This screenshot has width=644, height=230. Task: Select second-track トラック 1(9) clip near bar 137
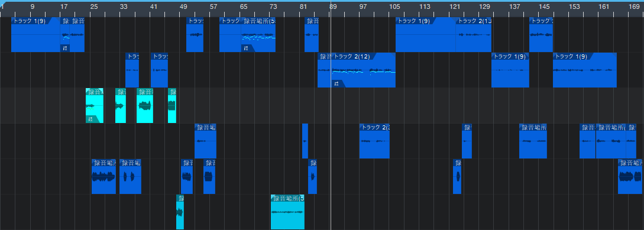coord(510,70)
